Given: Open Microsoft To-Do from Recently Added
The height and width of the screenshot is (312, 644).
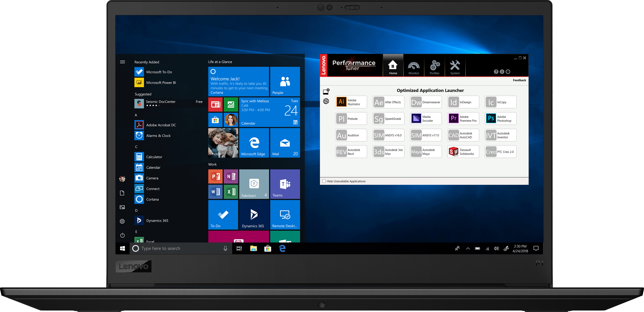Looking at the screenshot, I should click(159, 72).
